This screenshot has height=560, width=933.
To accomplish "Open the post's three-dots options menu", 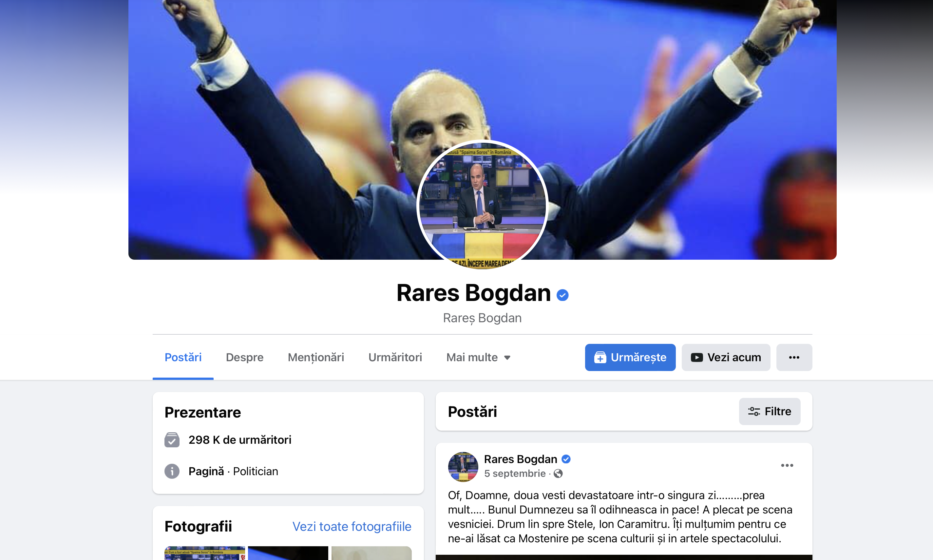I will (787, 465).
